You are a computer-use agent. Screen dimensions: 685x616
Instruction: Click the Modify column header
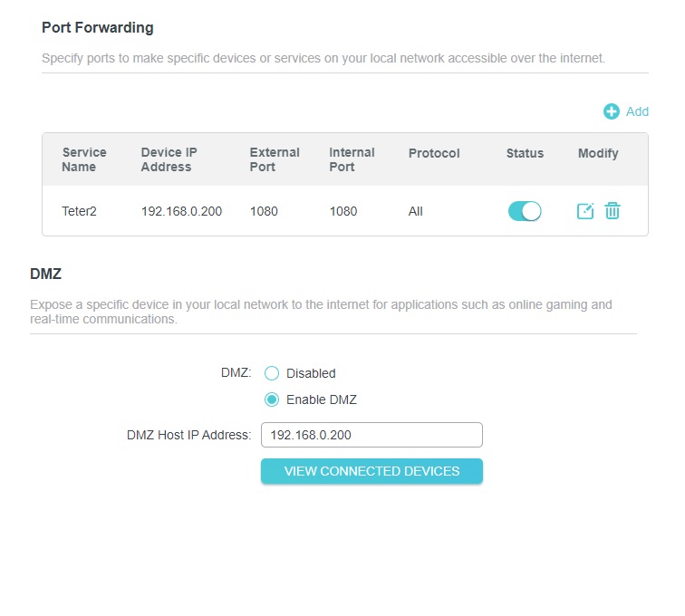[598, 153]
